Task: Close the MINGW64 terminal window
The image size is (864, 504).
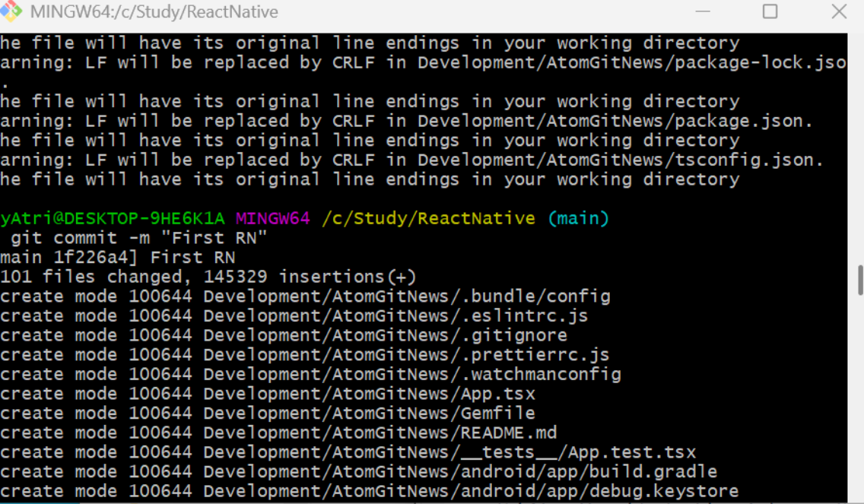Action: [839, 11]
